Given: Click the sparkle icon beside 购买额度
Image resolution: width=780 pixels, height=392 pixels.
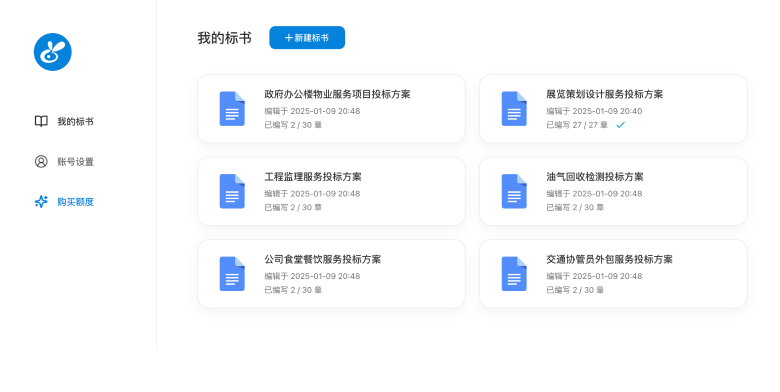Looking at the screenshot, I should [41, 201].
